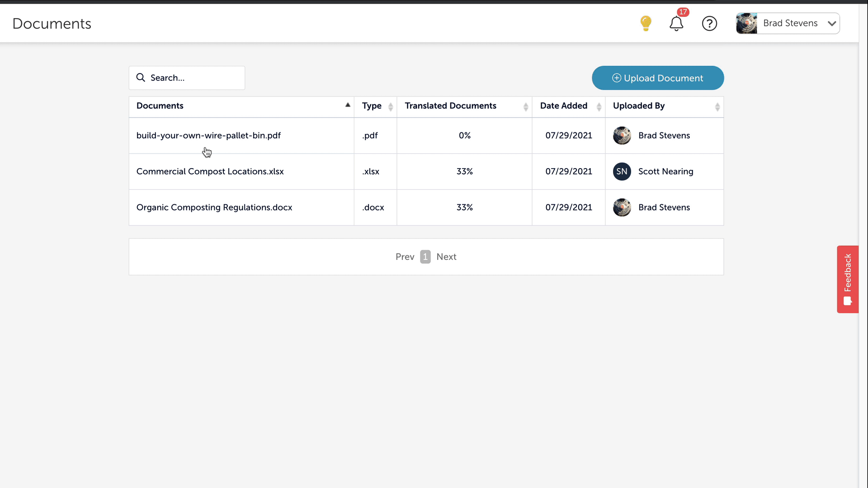Sort table by Type column
This screenshot has height=488, width=868.
[x=391, y=107]
